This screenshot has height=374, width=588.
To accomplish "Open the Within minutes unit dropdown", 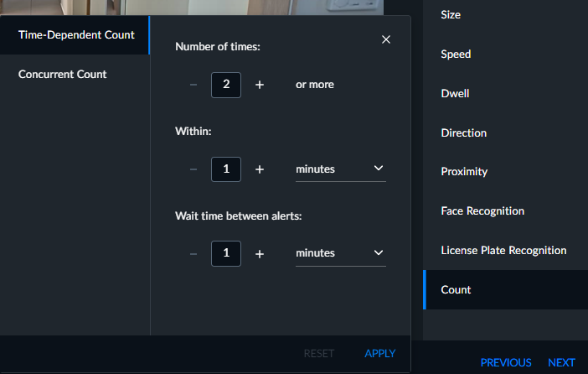I will point(341,169).
